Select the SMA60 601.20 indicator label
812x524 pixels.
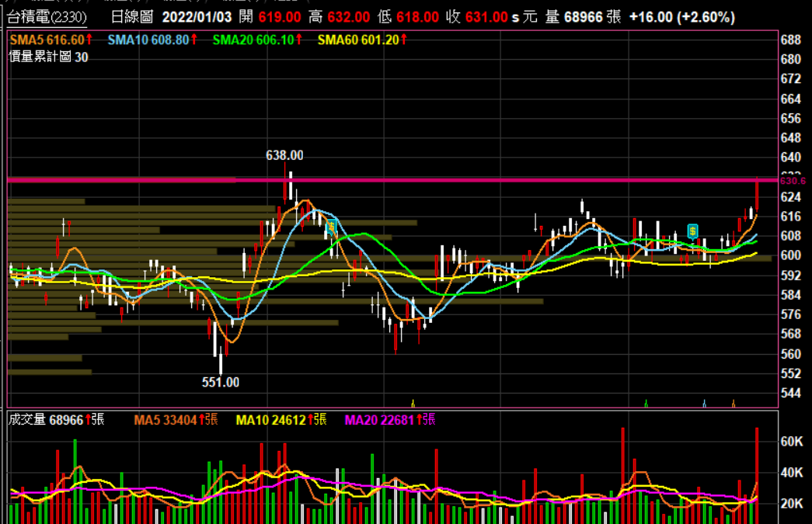pos(362,39)
